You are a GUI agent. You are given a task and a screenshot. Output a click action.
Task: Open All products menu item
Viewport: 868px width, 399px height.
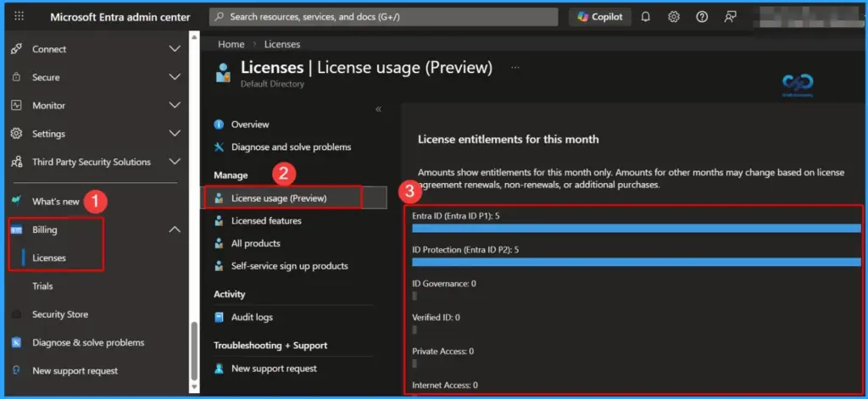click(x=255, y=243)
